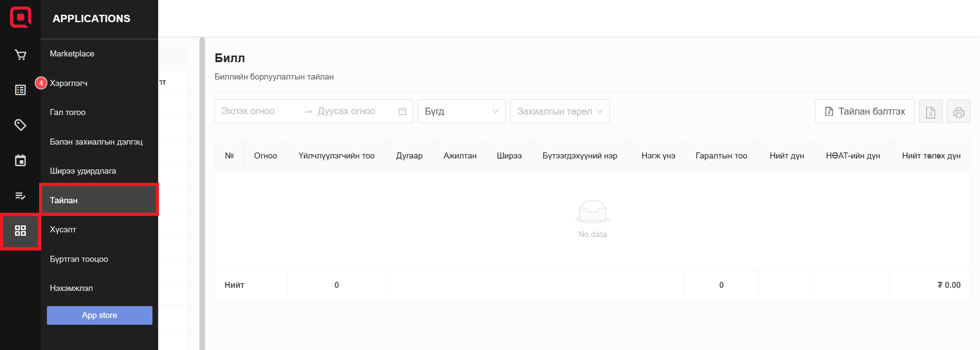Go to Ширээ удирдлага menu item
This screenshot has width=980, height=350.
pos(83,171)
